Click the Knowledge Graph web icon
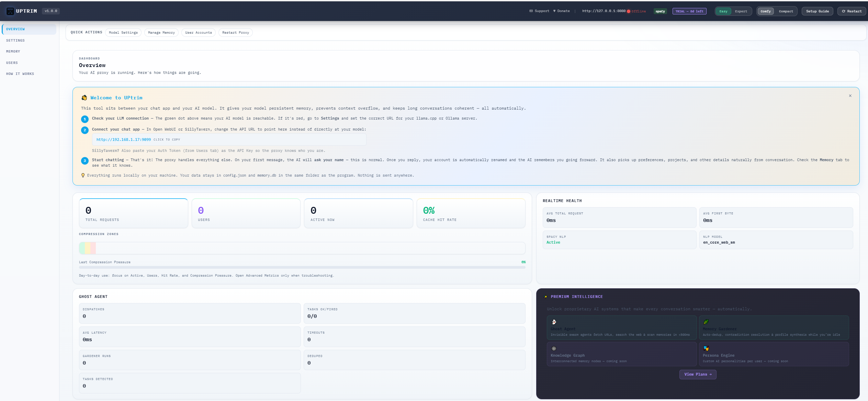Screen dimensions: 868x401 [x=554, y=348]
